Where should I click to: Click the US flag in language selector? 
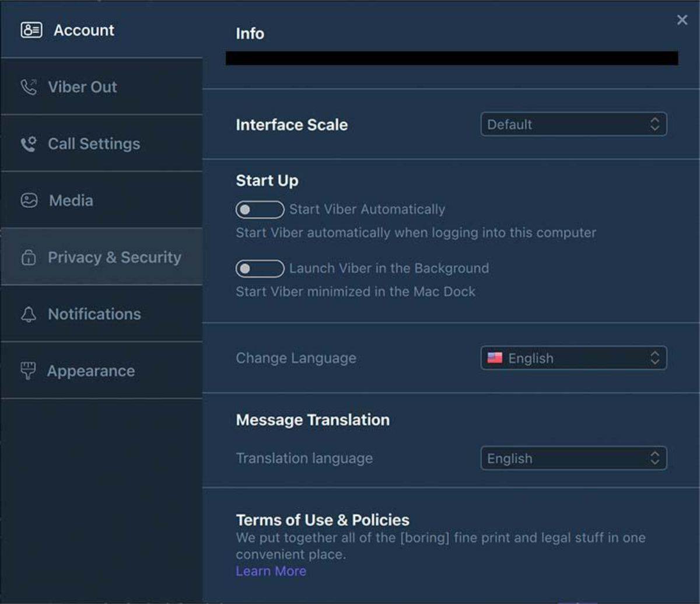(x=495, y=358)
